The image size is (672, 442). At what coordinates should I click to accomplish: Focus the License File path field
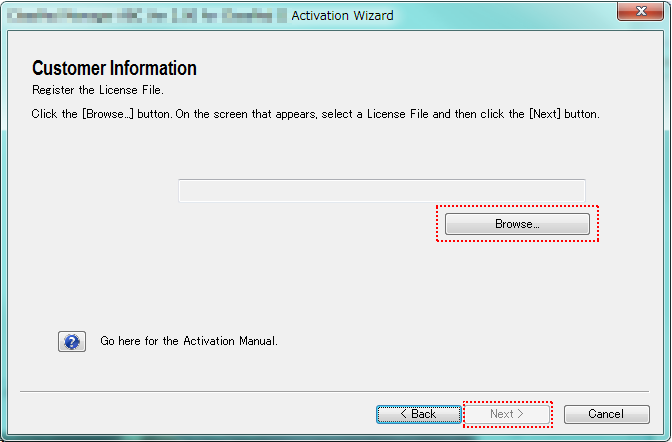point(381,191)
